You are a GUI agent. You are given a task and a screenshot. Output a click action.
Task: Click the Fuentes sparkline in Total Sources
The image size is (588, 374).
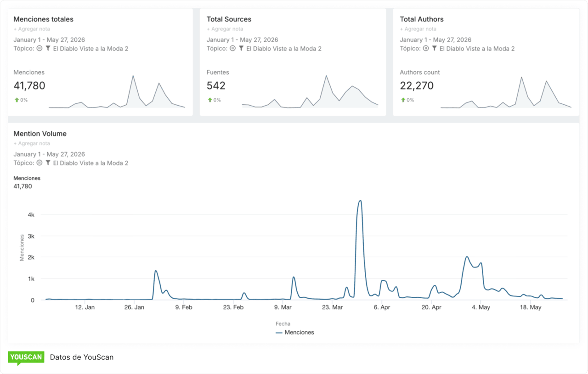(310, 92)
